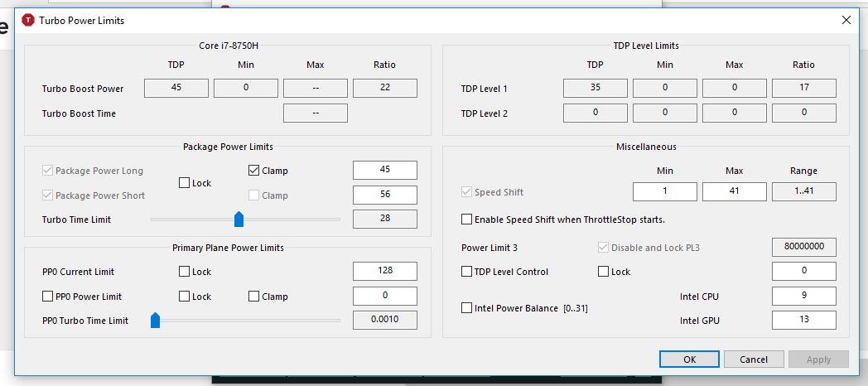Click the PP0 Turbo Time Limit slider thumb

(x=155, y=320)
